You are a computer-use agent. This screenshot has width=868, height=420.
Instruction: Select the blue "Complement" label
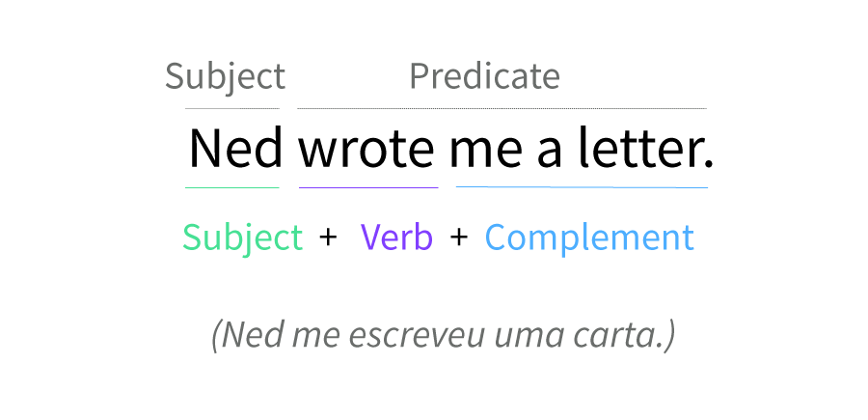click(589, 238)
